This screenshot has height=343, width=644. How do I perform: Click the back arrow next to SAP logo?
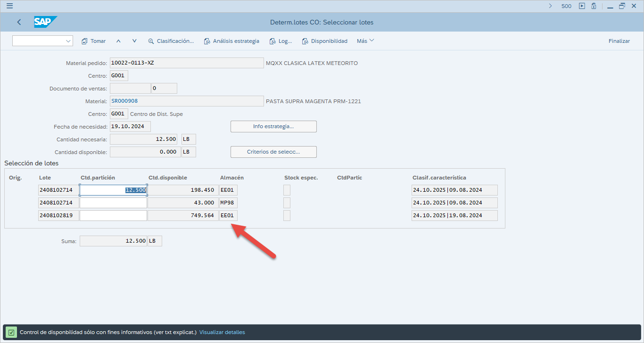coord(19,22)
